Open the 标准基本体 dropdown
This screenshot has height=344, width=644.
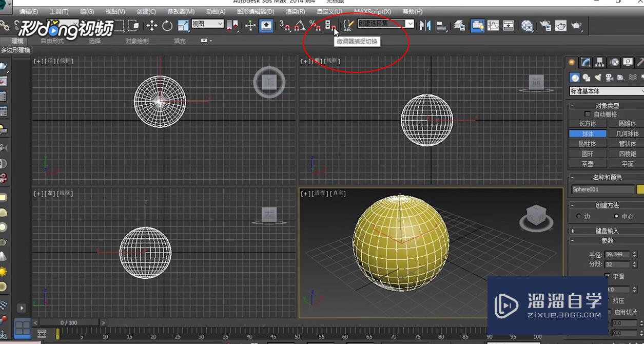(x=606, y=91)
